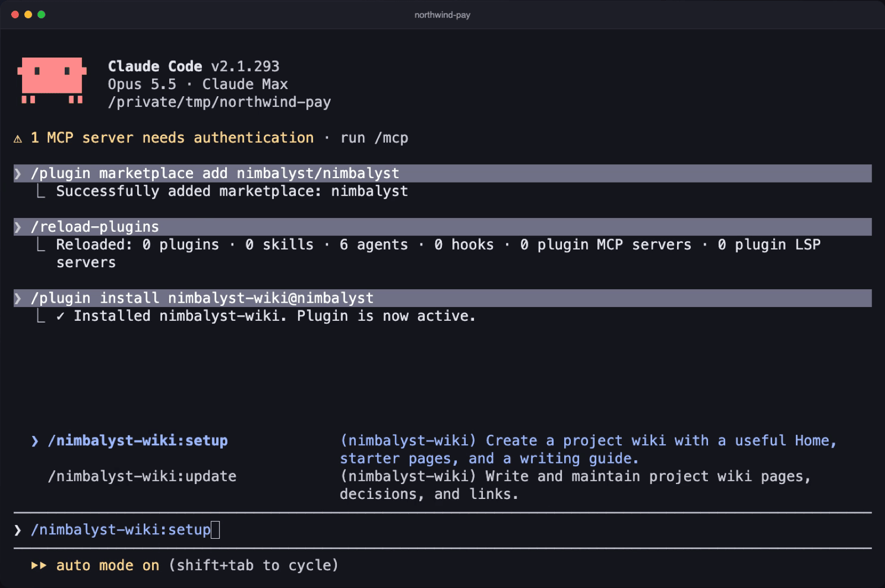Click the red close window button
Image resolution: width=885 pixels, height=588 pixels.
tap(15, 14)
